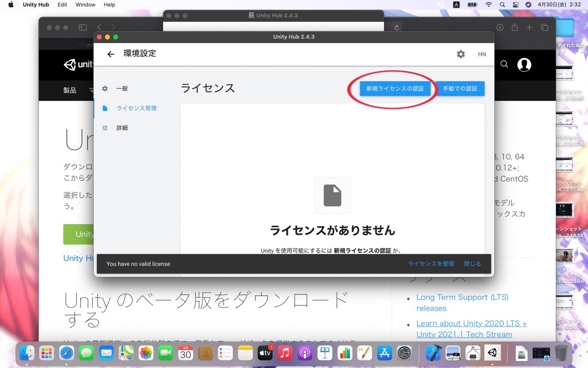The height and width of the screenshot is (368, 588).
Task: Click the 手動での認証 button
Action: pyautogui.click(x=460, y=89)
